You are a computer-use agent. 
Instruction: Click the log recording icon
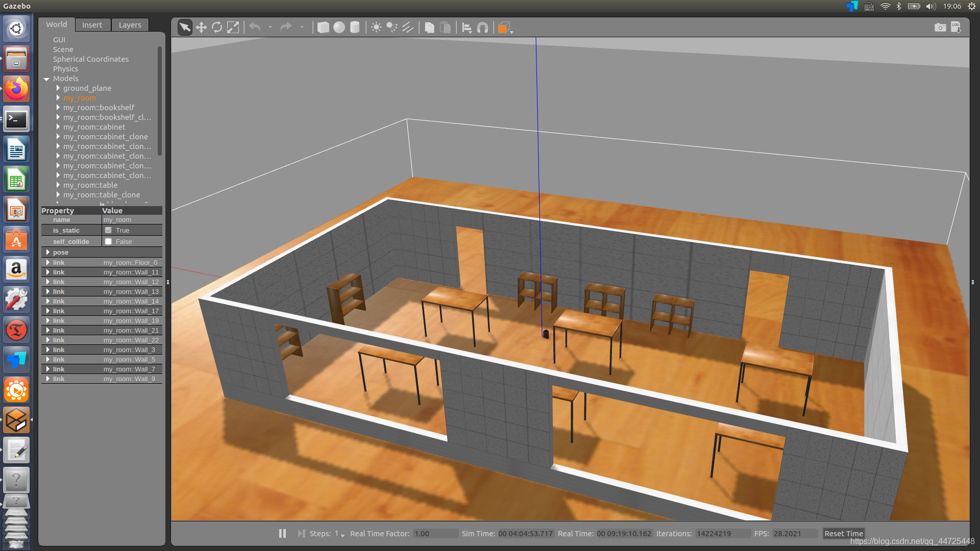pos(956,27)
